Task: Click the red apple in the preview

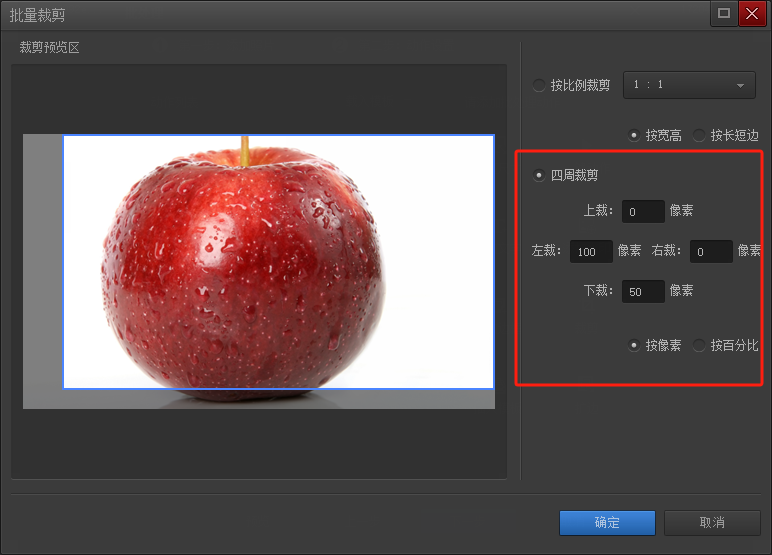Action: tap(243, 272)
